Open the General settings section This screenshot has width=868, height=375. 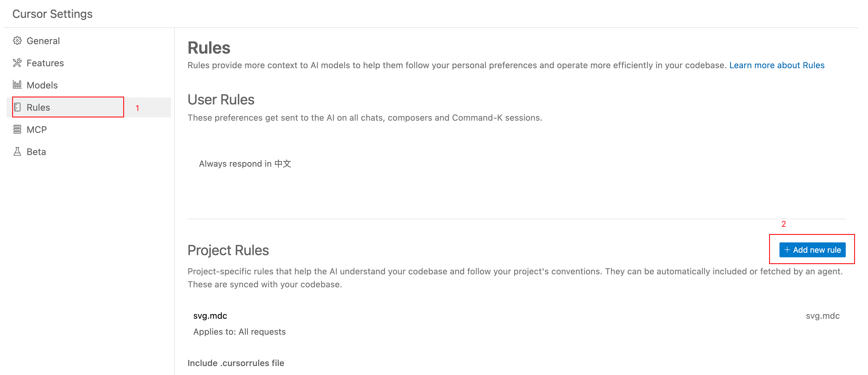[43, 41]
